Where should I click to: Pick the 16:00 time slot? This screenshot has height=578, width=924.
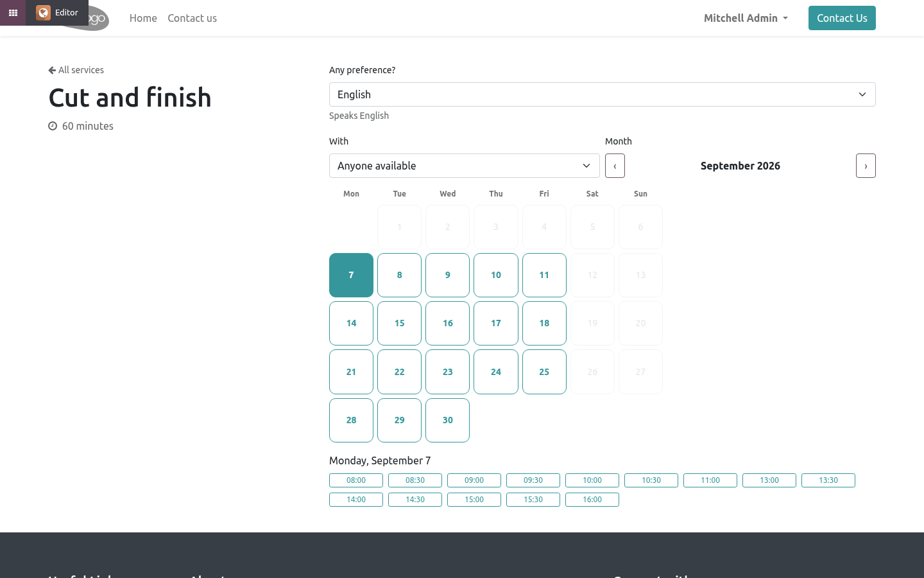592,500
